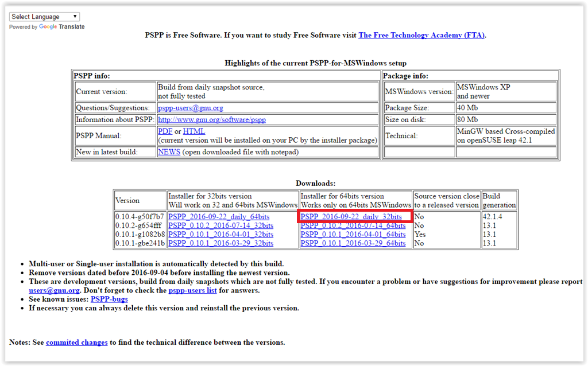This screenshot has height=366, width=588.
Task: Open http://www.gnu.org/software/pspp link
Action: tap(212, 120)
